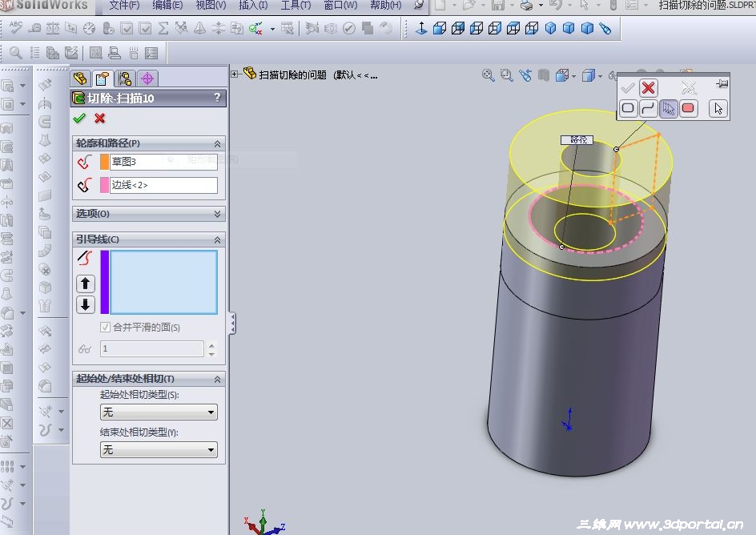Click the show sections eyeglasses icon
756x535 pixels.
(84, 349)
